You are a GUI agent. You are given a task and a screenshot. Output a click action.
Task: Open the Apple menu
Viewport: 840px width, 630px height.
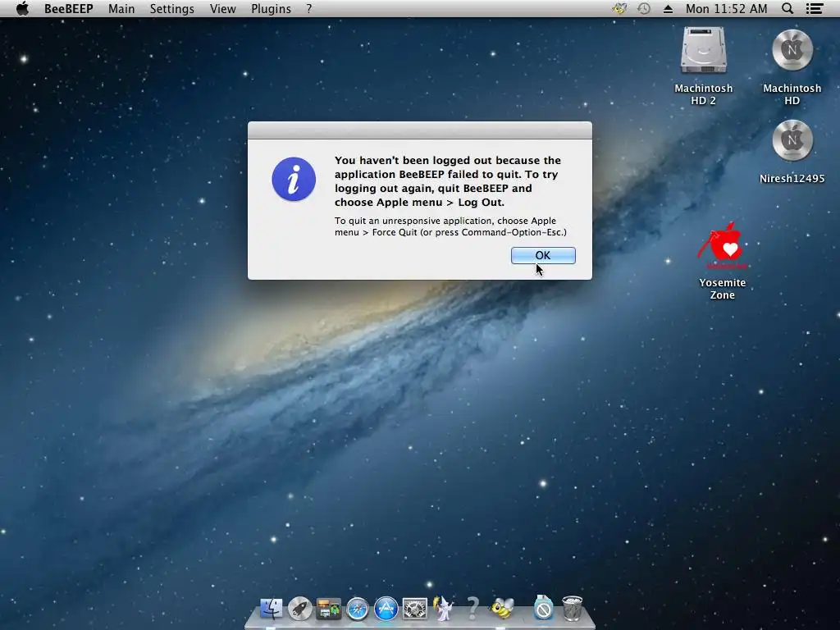tap(22, 8)
